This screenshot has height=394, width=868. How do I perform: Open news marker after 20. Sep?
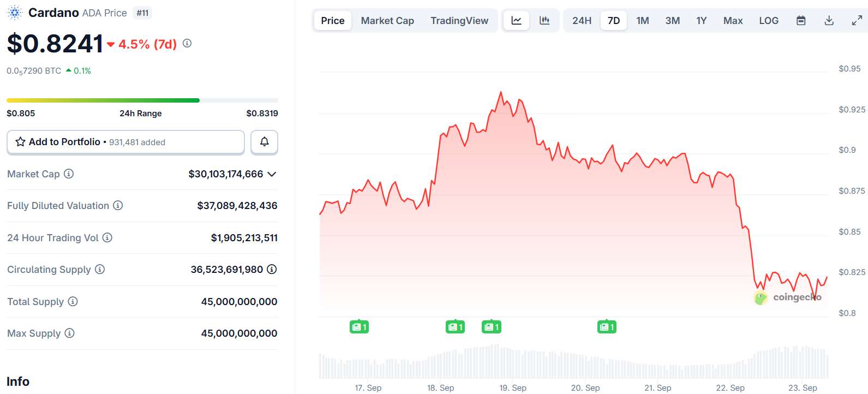coord(607,327)
